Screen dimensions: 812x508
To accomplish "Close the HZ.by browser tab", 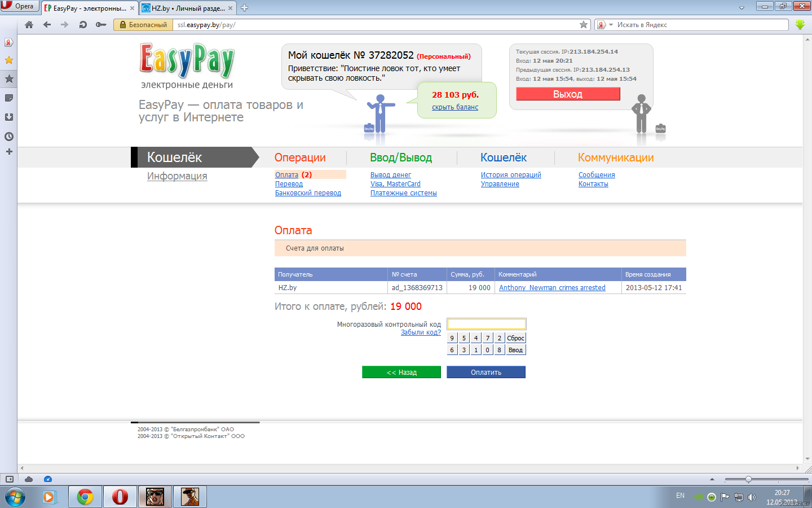I will (x=230, y=8).
